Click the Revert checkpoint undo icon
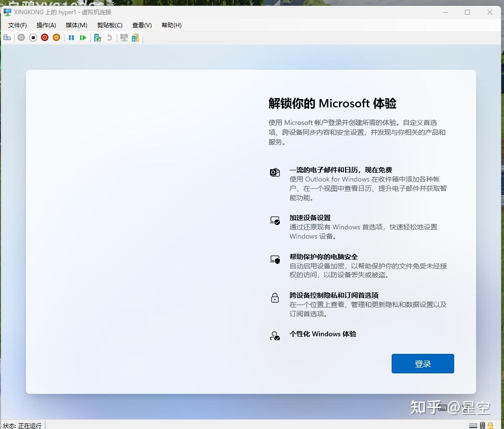The width and height of the screenshot is (504, 429). tap(110, 38)
